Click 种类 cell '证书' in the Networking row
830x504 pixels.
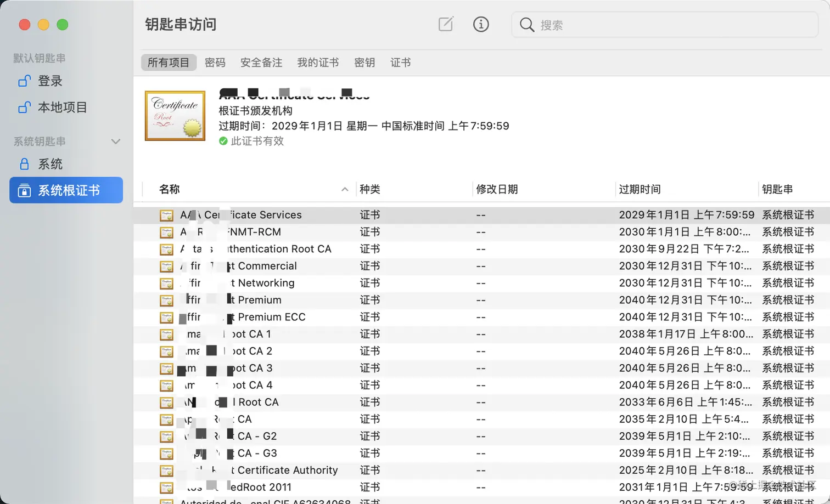click(x=370, y=283)
